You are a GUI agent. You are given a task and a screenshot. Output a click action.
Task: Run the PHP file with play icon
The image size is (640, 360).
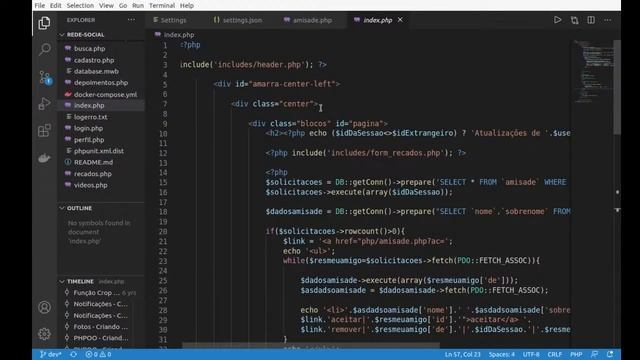[557, 20]
